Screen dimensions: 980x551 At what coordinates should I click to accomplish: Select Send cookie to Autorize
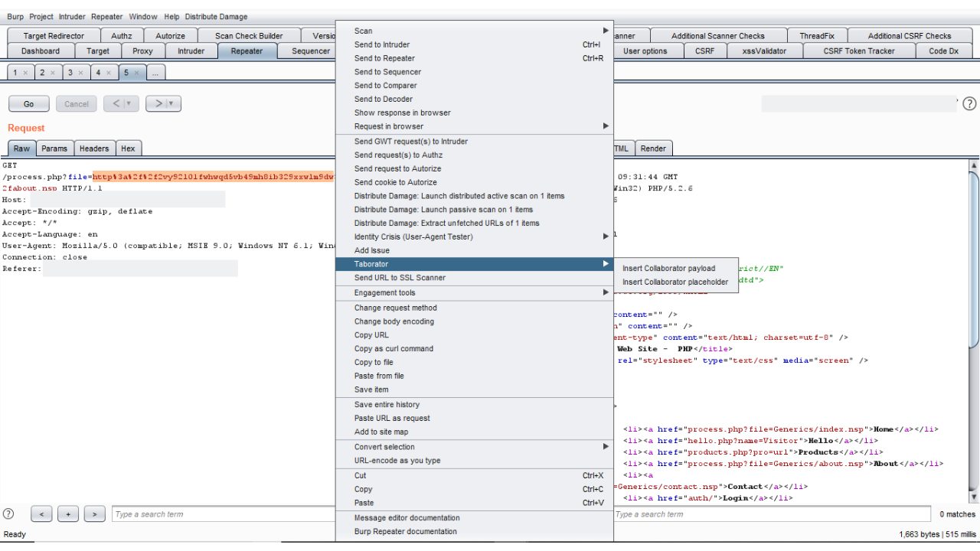pyautogui.click(x=475, y=182)
